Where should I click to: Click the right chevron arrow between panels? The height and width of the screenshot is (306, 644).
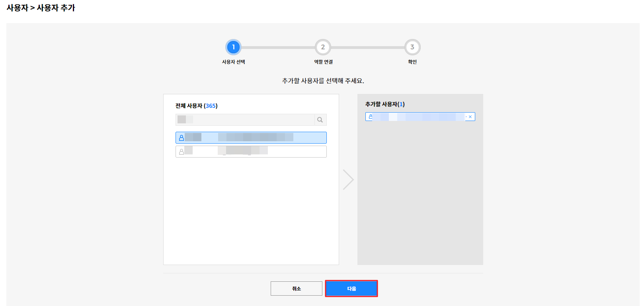(348, 179)
